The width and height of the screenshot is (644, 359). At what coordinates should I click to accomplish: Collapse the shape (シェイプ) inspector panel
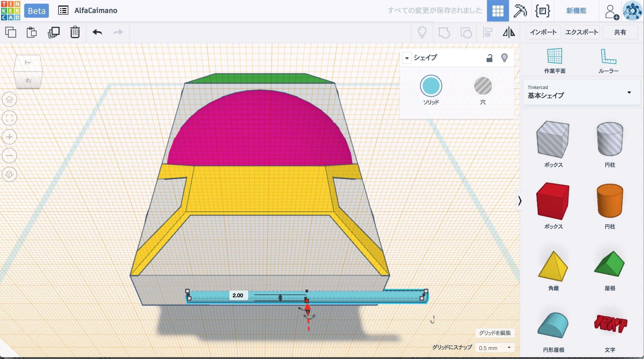[x=407, y=58]
